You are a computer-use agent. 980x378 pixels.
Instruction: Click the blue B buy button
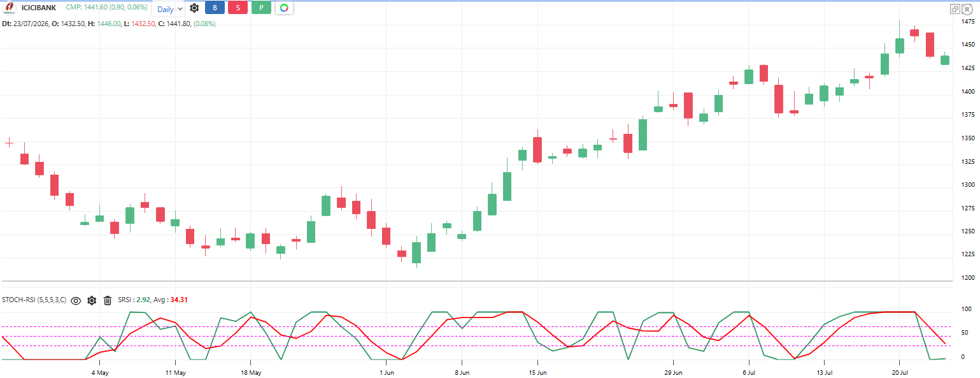pos(215,8)
